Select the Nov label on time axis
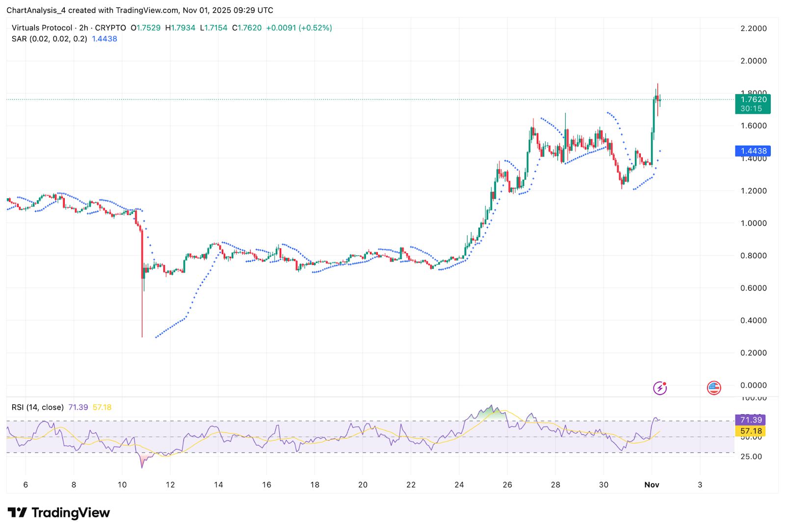Image resolution: width=785 pixels, height=532 pixels. click(x=652, y=484)
